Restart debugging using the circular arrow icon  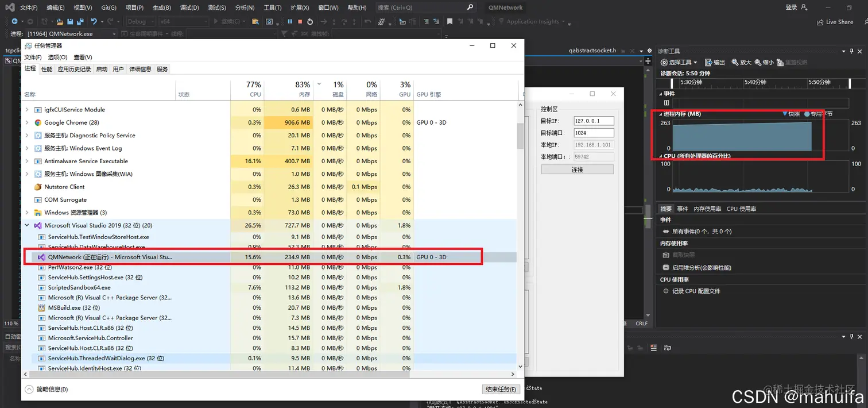coord(310,22)
